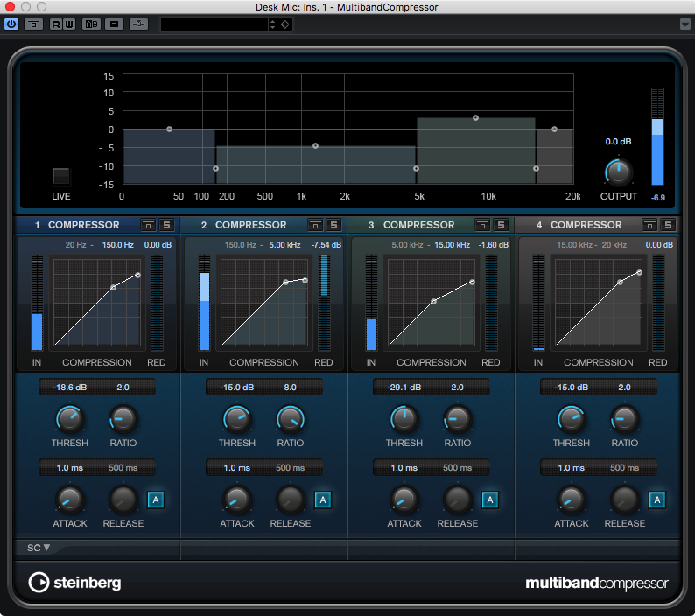
Task: Toggle the plug-in power/activate button
Action: tap(11, 24)
